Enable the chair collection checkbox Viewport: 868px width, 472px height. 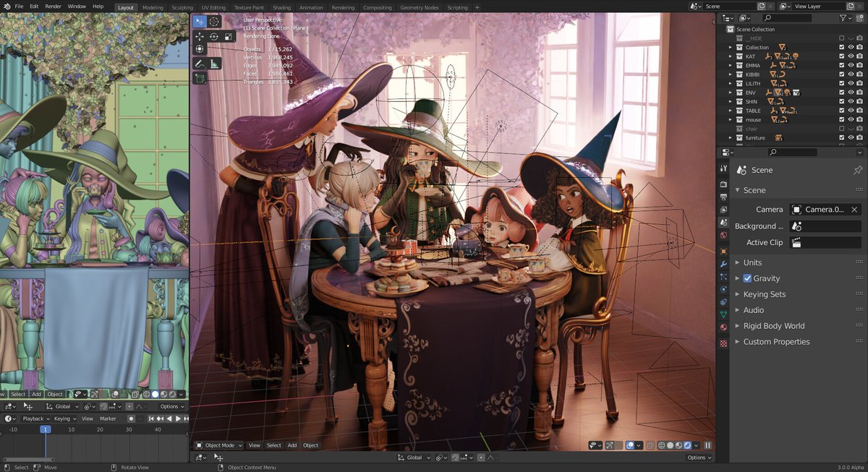pyautogui.click(x=841, y=129)
